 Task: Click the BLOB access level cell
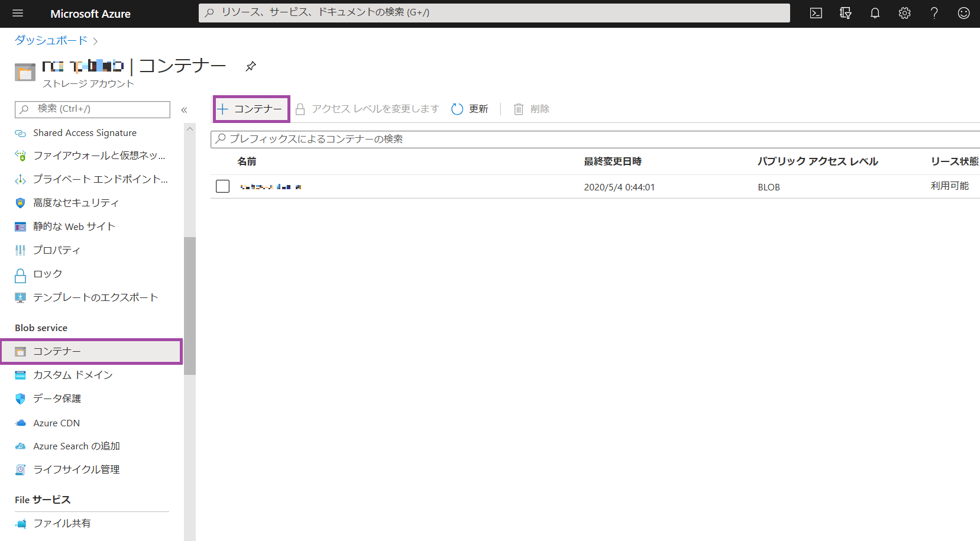click(769, 187)
